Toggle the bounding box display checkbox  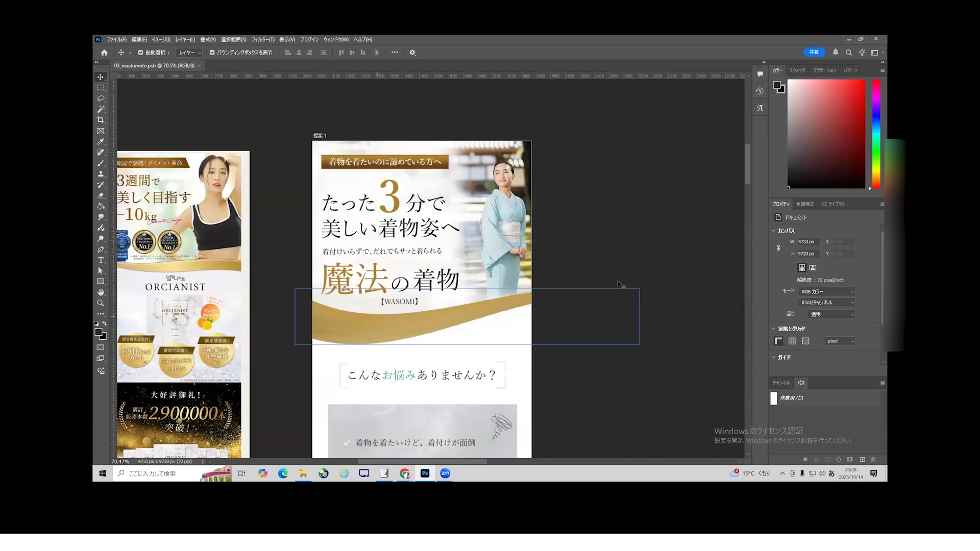pyautogui.click(x=212, y=53)
